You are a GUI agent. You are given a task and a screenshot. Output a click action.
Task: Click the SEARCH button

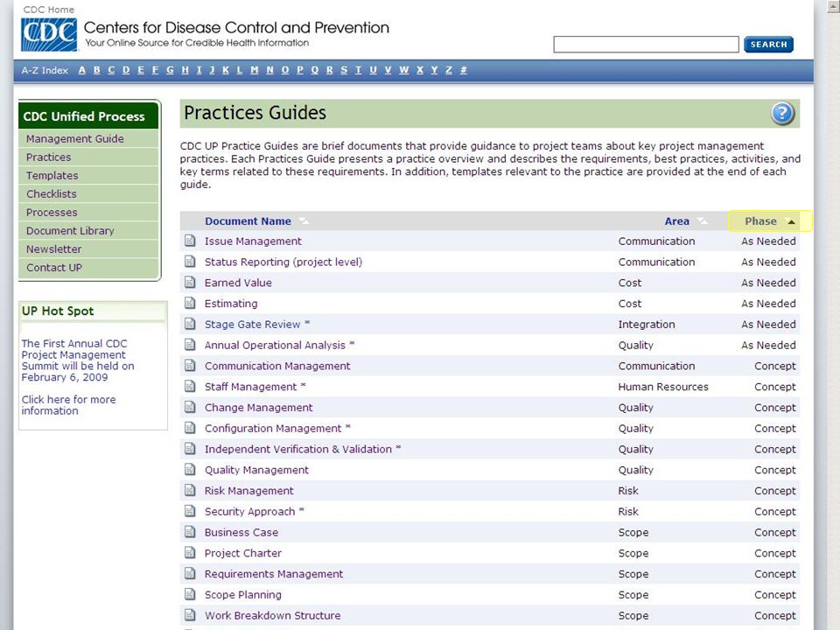click(768, 45)
